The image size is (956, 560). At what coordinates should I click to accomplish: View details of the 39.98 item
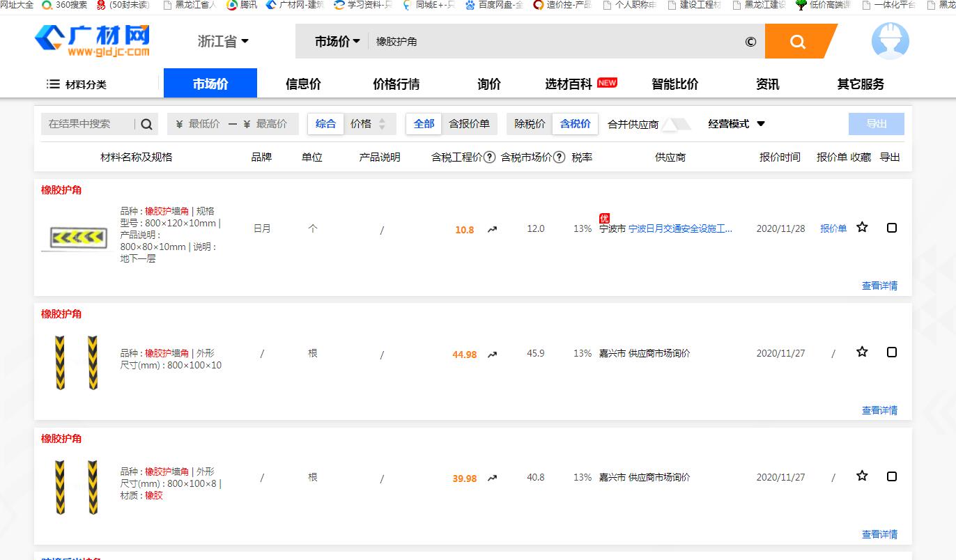(x=879, y=534)
